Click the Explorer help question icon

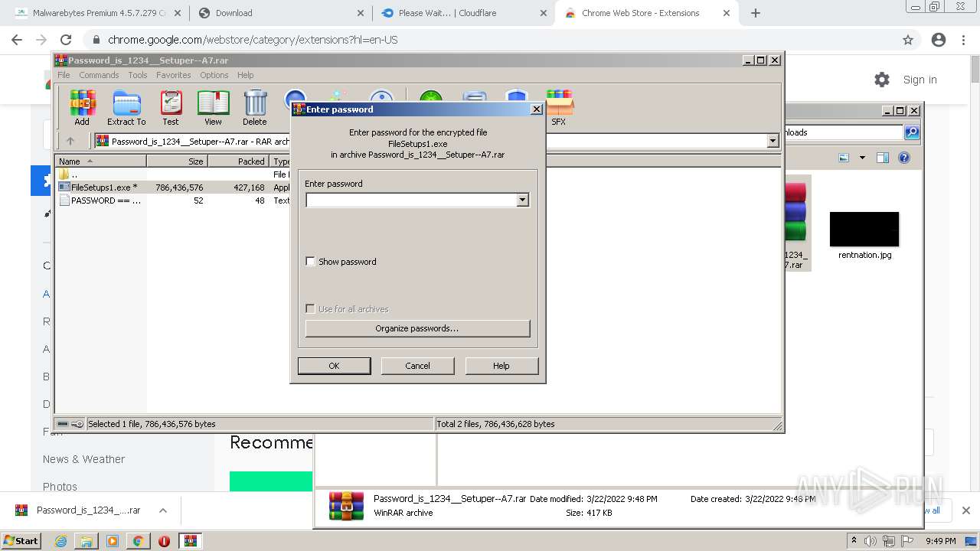tap(904, 158)
